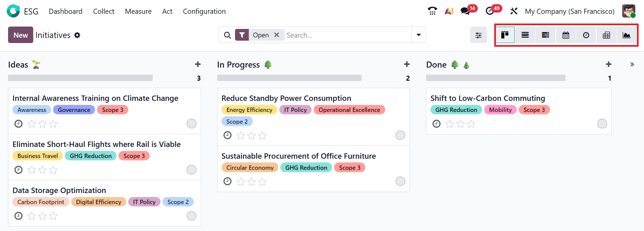This screenshot has height=231, width=644.
Task: Open the Configuration menu
Action: (204, 11)
